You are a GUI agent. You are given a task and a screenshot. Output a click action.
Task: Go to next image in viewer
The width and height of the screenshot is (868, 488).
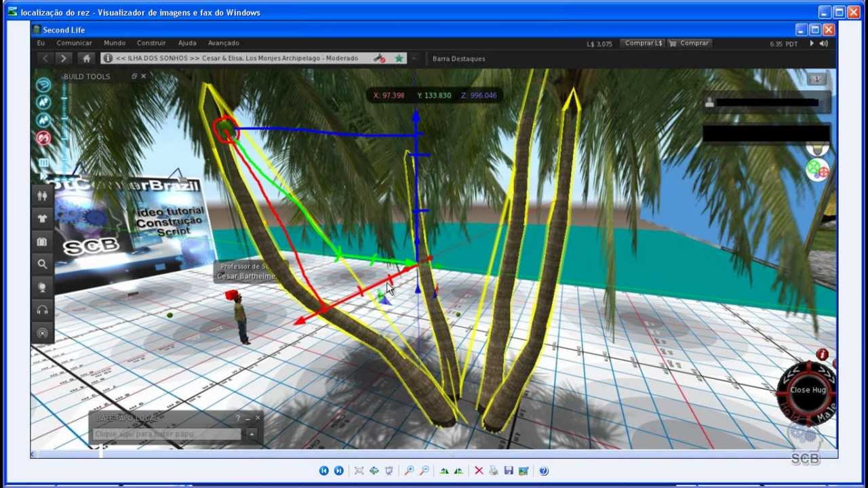[339, 470]
